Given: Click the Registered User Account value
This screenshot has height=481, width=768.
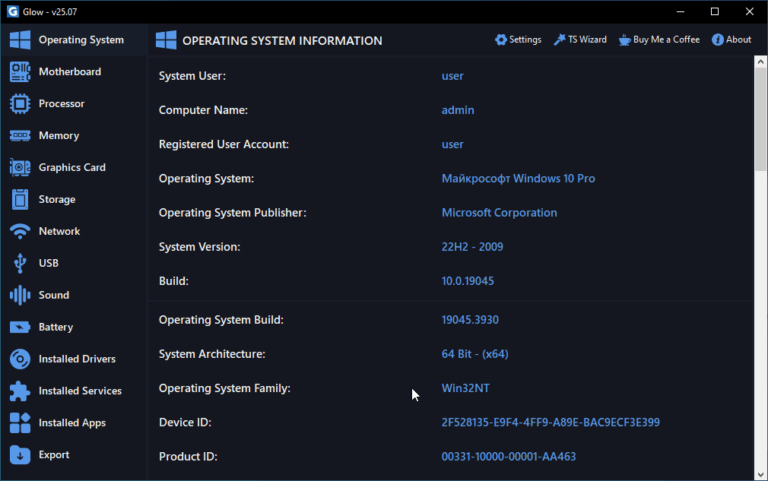Looking at the screenshot, I should (x=452, y=144).
